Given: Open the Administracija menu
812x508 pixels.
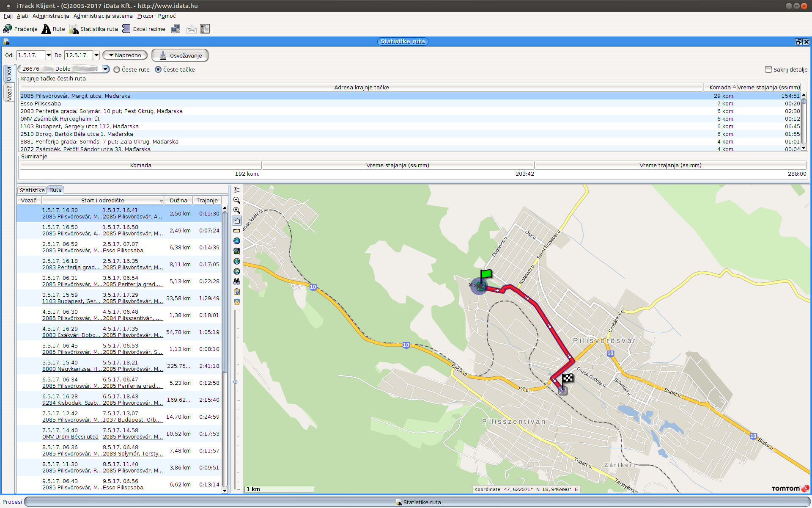Looking at the screenshot, I should click(51, 16).
